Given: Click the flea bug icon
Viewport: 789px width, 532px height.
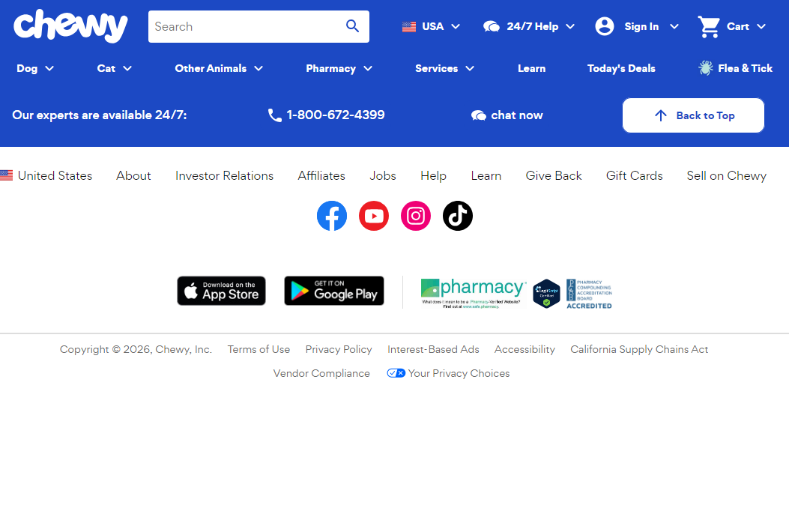Looking at the screenshot, I should [x=706, y=68].
